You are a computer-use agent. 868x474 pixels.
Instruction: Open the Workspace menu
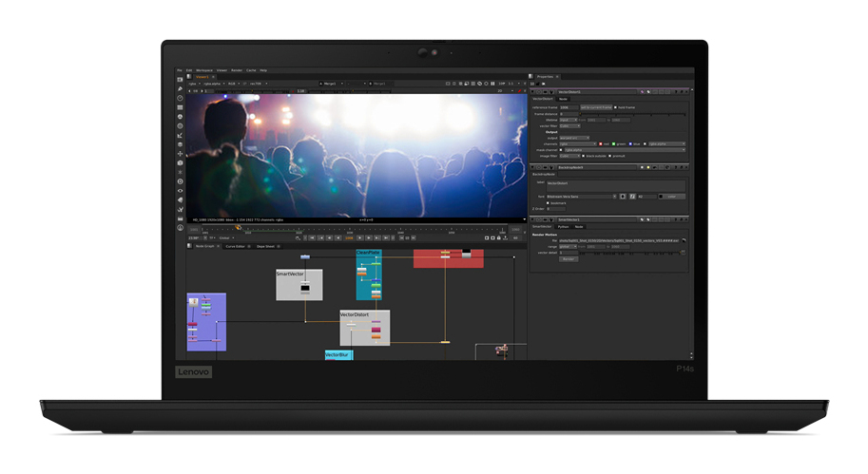point(204,70)
